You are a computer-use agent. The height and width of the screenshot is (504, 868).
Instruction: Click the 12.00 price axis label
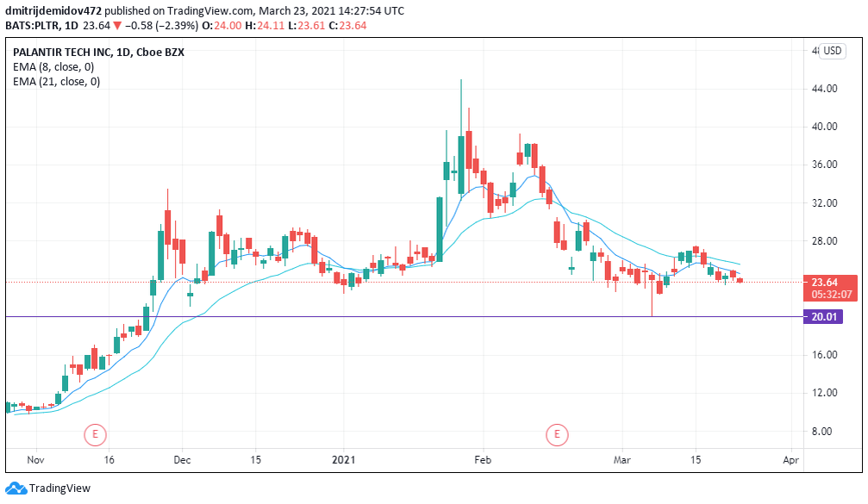click(824, 393)
